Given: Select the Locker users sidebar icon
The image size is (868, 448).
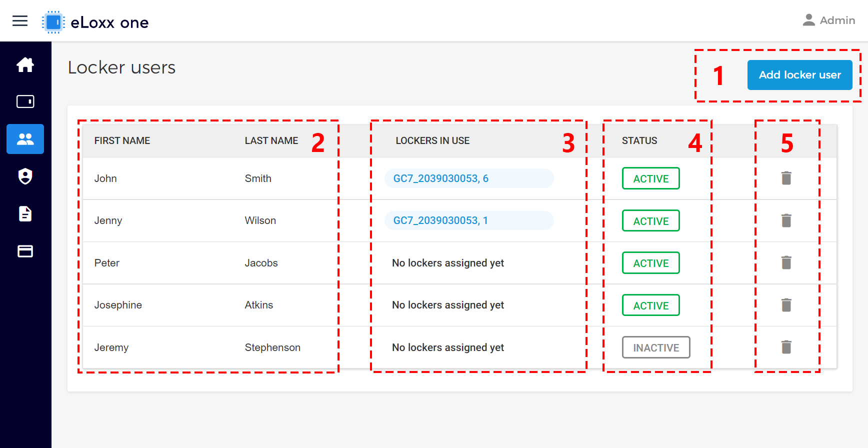Looking at the screenshot, I should click(25, 139).
